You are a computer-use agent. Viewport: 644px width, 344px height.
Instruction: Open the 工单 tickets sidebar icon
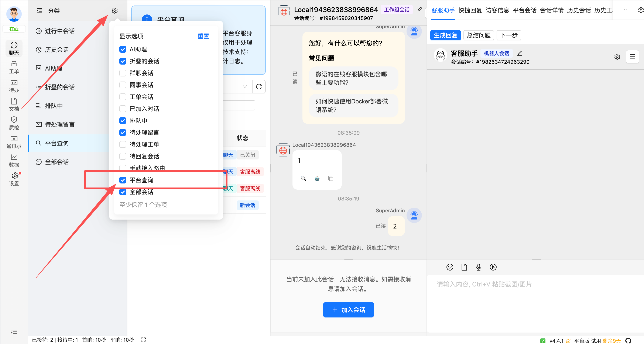pyautogui.click(x=14, y=67)
